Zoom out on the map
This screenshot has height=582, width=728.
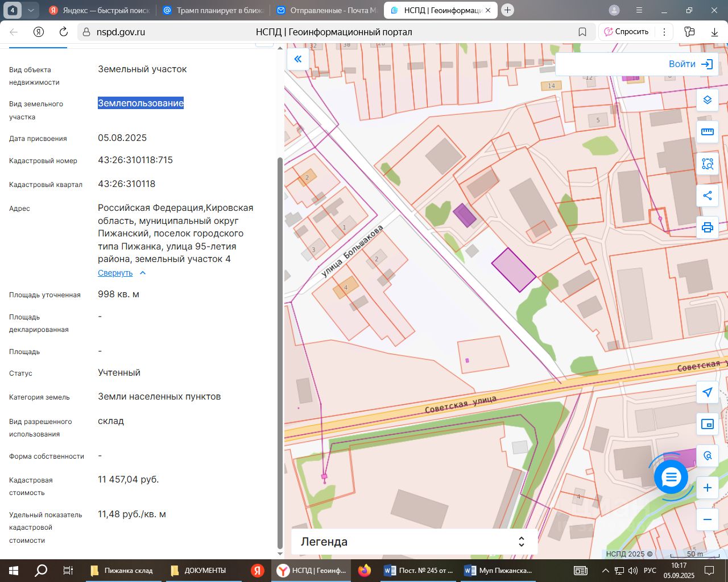(708, 519)
